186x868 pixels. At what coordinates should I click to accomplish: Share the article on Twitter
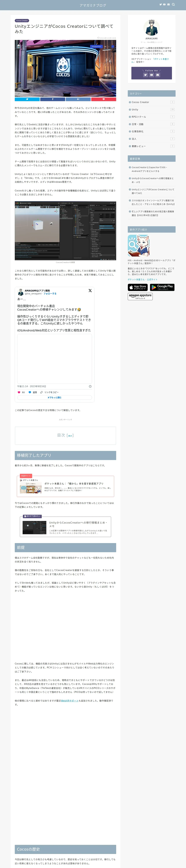pos(27,99)
